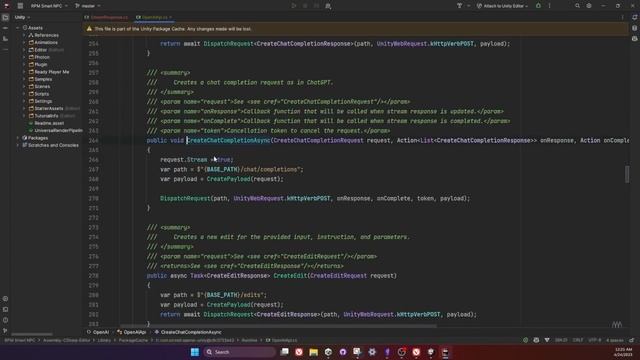Screen dimensions: 640x360
Task: Open the master git branch dropdown
Action: pyautogui.click(x=88, y=6)
